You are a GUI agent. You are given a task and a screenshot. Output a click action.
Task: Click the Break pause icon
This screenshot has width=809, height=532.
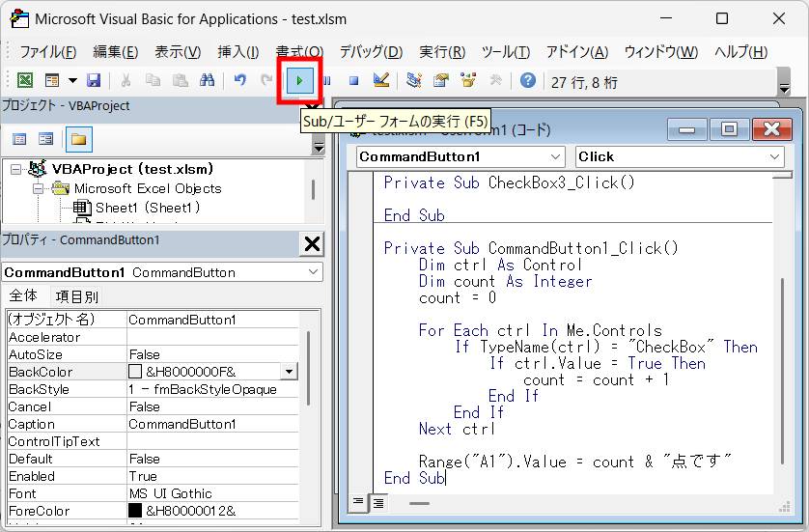click(x=327, y=80)
